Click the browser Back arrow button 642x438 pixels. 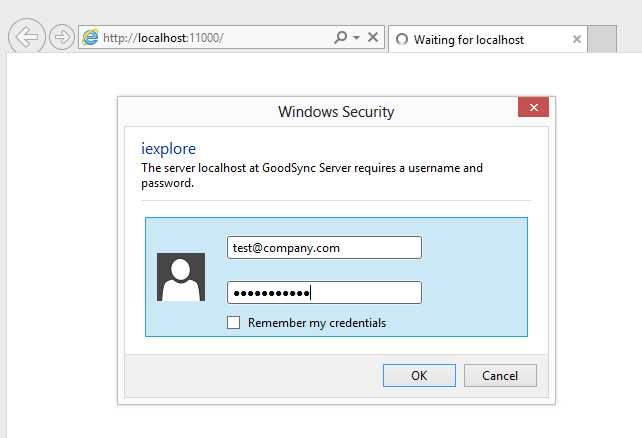tap(26, 38)
